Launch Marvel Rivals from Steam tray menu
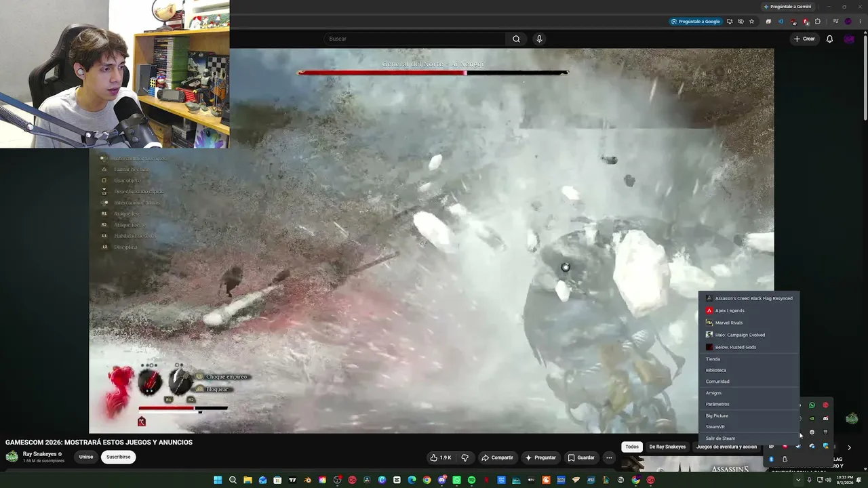Viewport: 868px width, 488px height. 749,323
